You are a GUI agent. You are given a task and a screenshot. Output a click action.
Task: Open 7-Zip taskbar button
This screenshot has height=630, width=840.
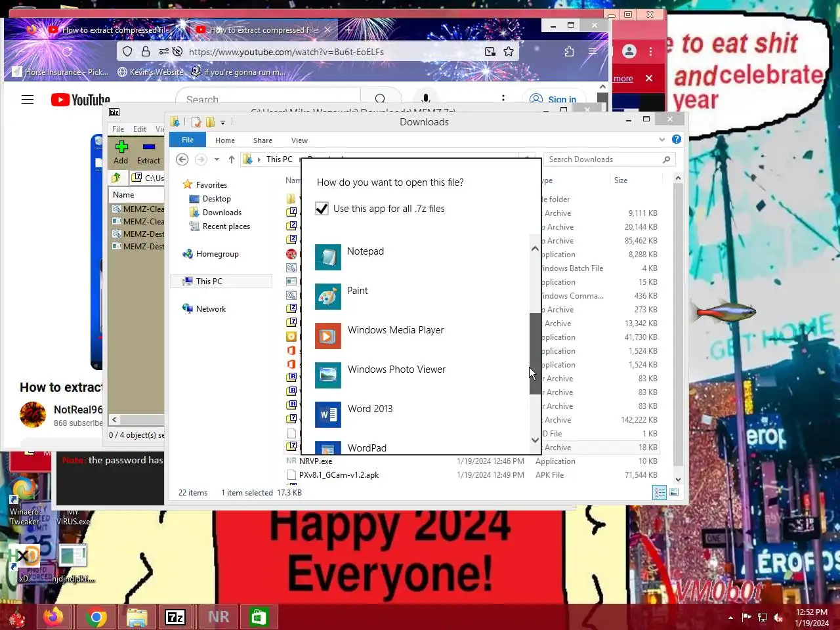tap(175, 617)
